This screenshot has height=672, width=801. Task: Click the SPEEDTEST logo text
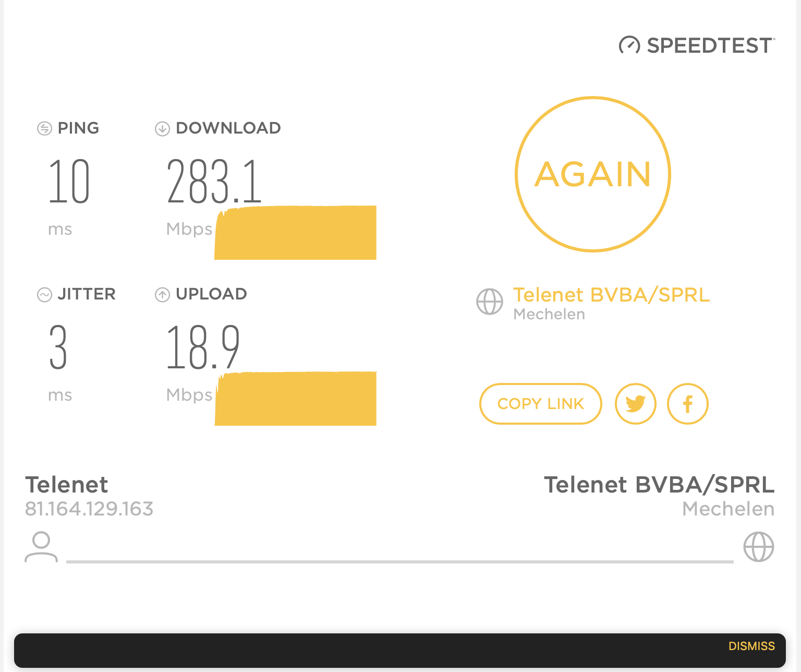(710, 46)
